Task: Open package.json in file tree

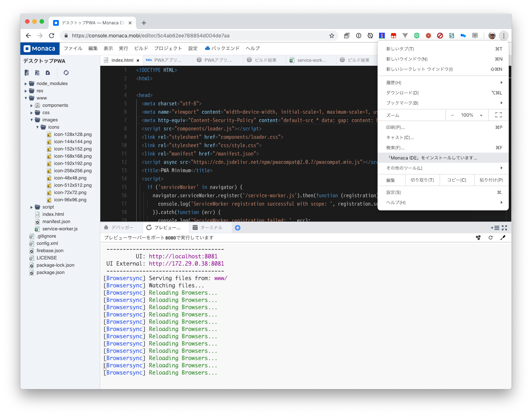Action: click(x=51, y=272)
